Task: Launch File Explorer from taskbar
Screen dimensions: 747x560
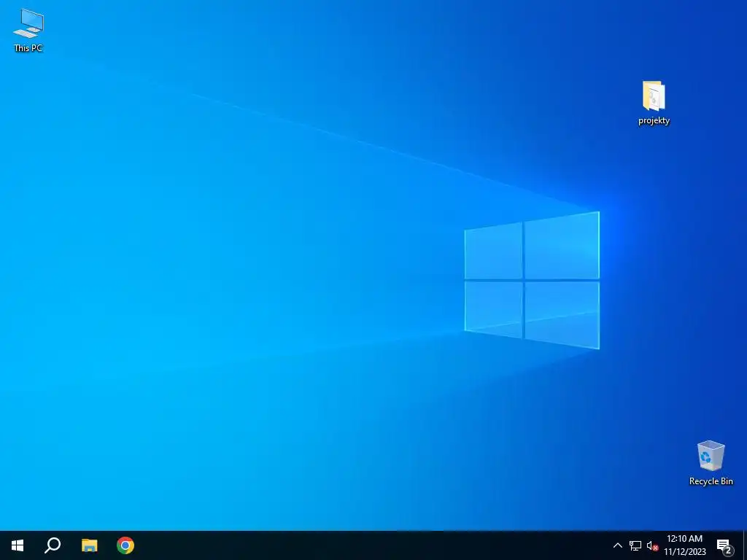Action: [90, 545]
